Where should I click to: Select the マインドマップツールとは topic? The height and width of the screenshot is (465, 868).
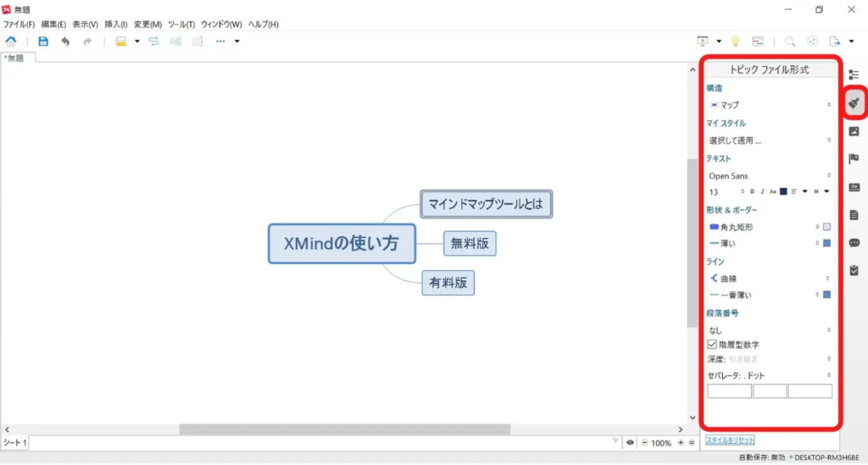(486, 204)
